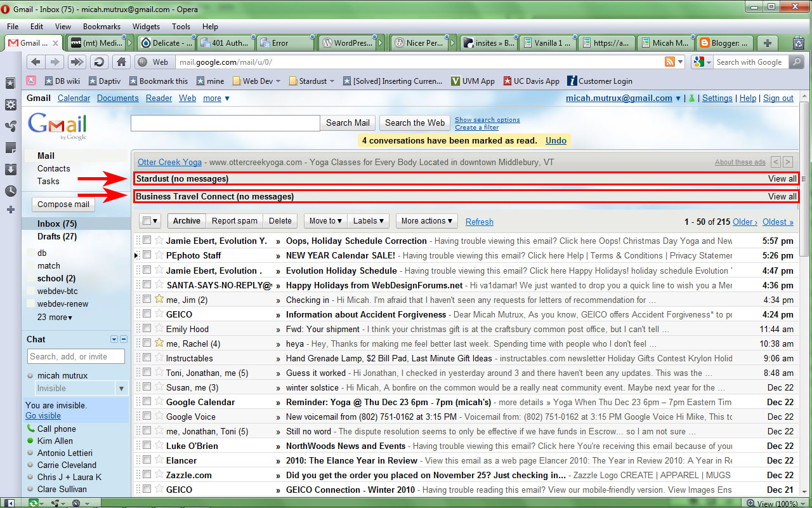Switch to the 'Blogger:' tab
The height and width of the screenshot is (508, 812).
coord(724,43)
